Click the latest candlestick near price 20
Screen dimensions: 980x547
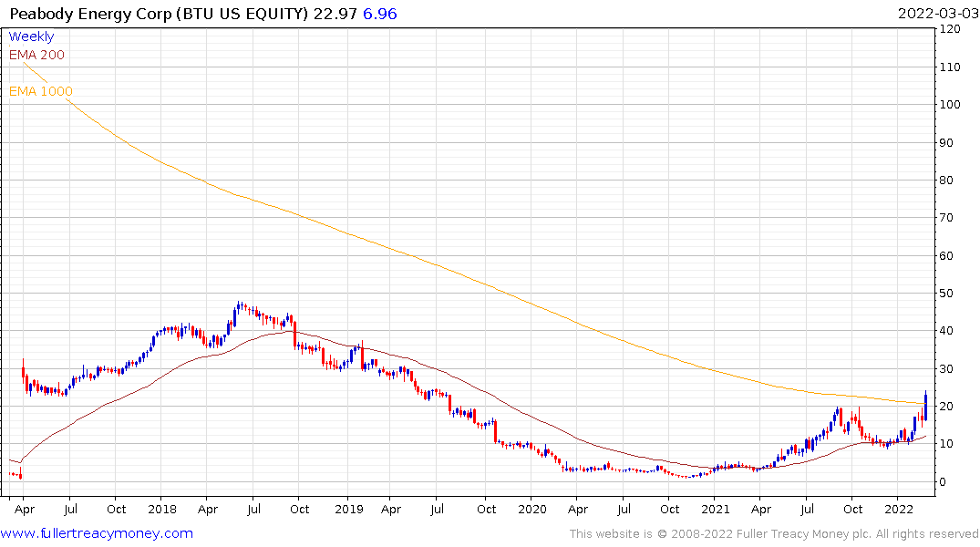(925, 407)
